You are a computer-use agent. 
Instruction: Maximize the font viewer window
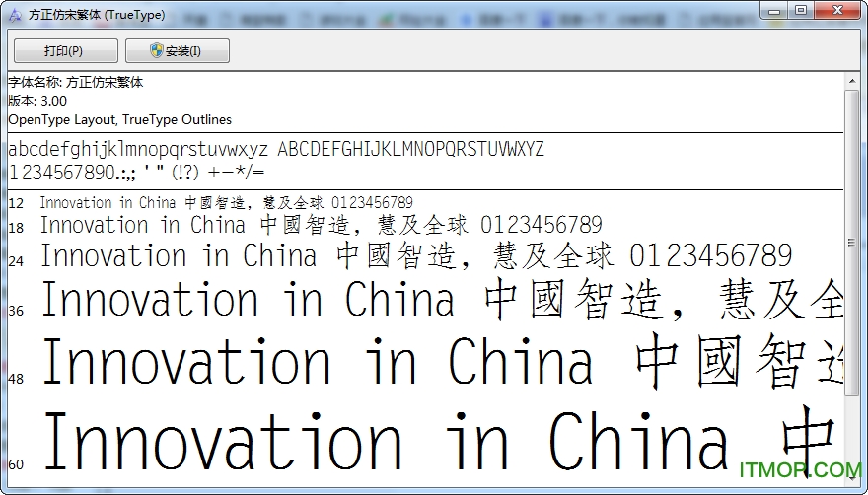pos(801,11)
